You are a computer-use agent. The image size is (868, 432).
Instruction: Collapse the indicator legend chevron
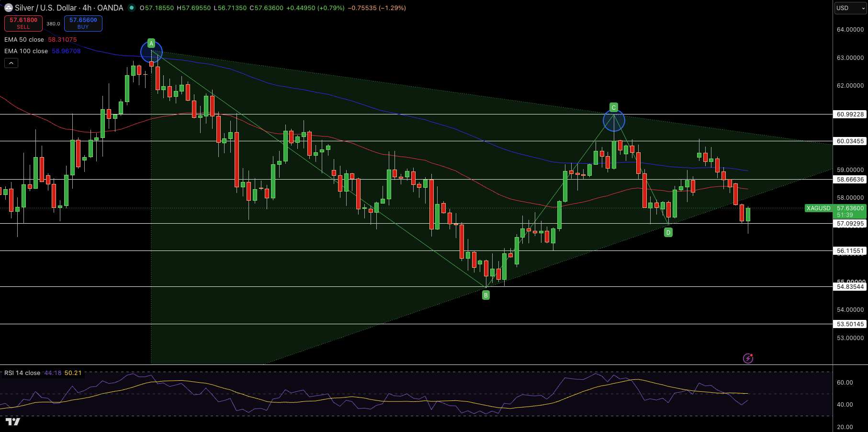(11, 63)
